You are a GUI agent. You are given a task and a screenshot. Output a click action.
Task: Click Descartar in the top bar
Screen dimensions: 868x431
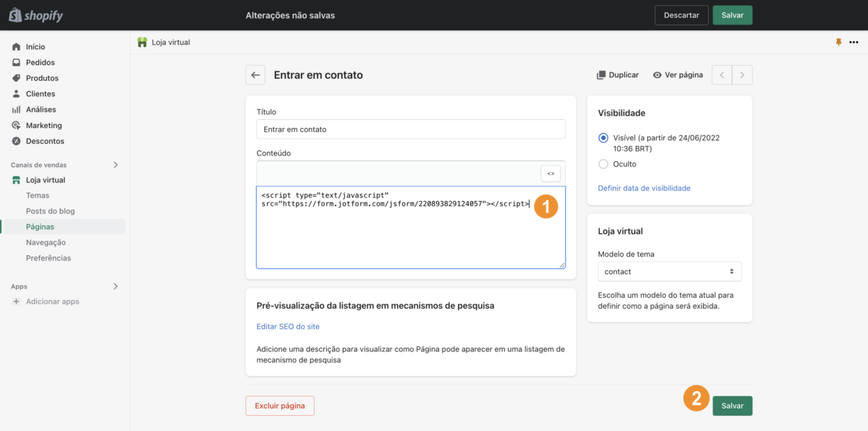pos(681,15)
